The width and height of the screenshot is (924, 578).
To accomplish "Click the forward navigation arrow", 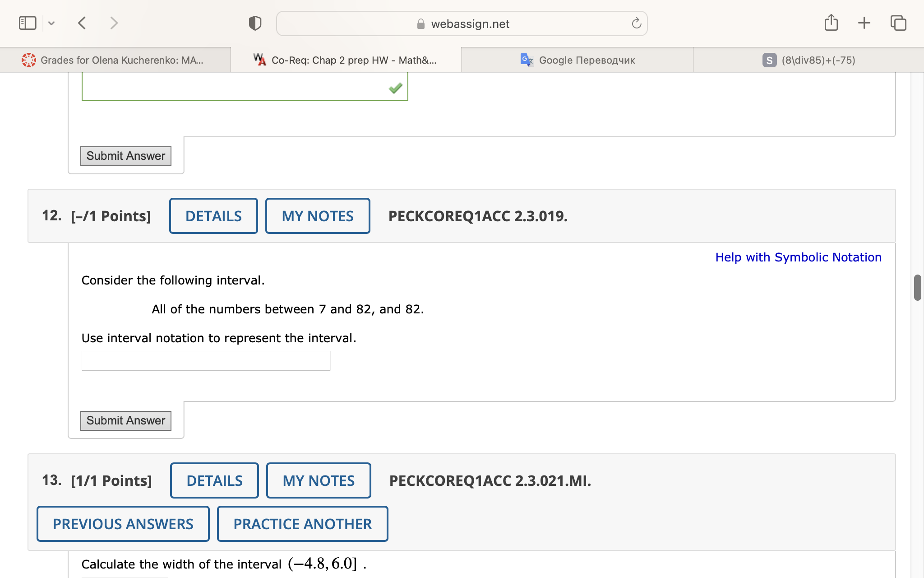I will click(x=114, y=23).
